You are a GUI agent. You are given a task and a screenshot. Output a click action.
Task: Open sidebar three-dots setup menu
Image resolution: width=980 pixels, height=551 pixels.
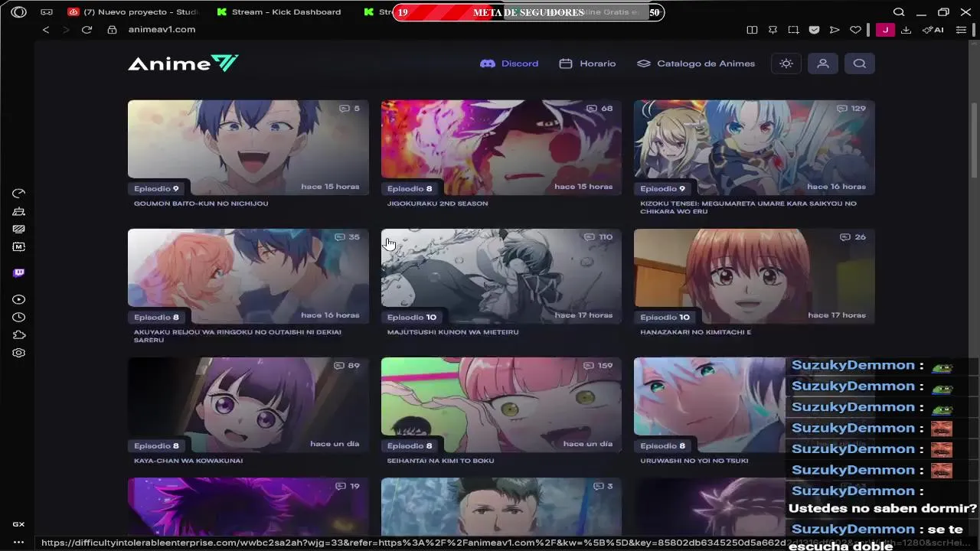coord(19,542)
